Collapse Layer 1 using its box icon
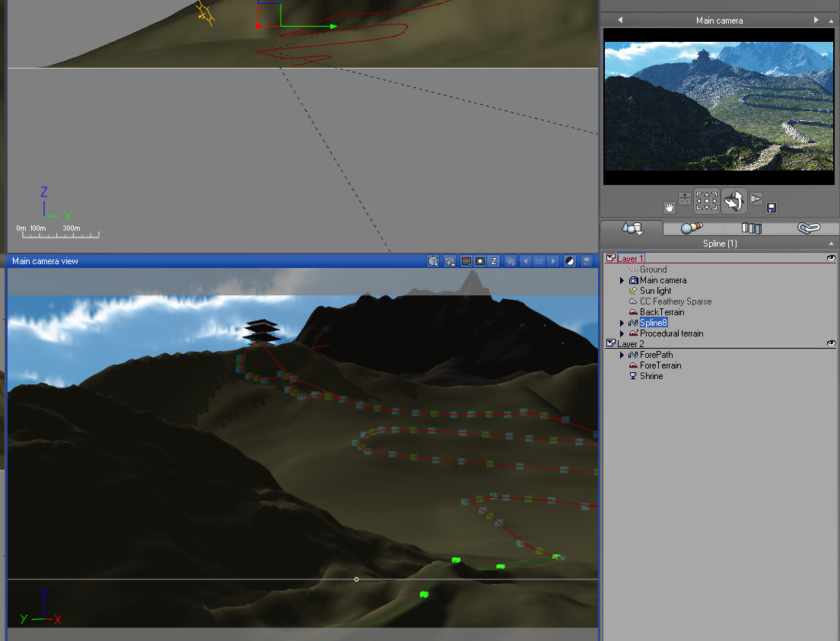The height and width of the screenshot is (641, 840). pyautogui.click(x=611, y=258)
